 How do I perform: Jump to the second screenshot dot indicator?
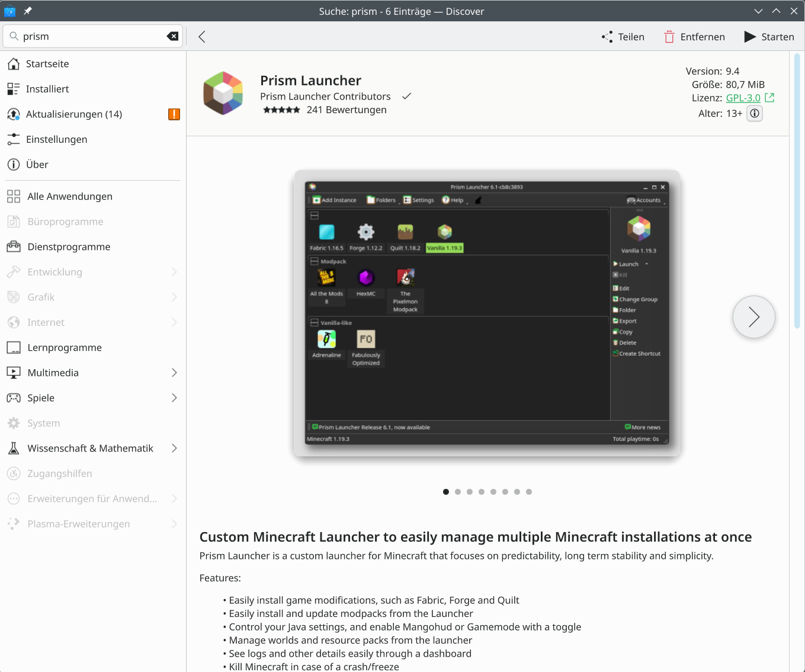[458, 492]
